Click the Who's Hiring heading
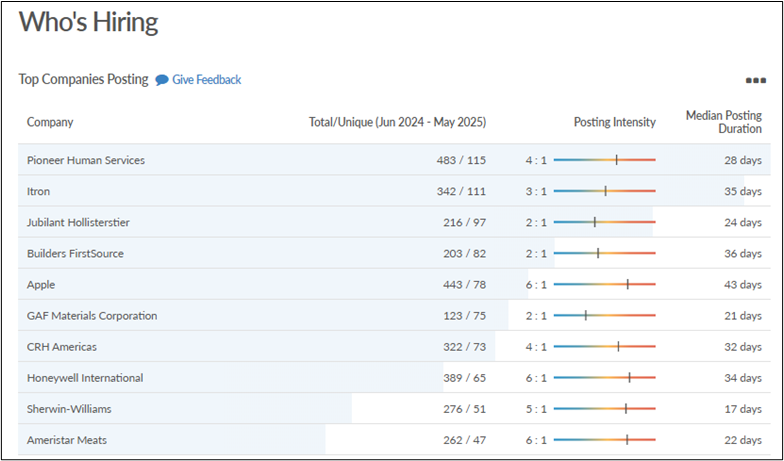This screenshot has width=784, height=461. pyautogui.click(x=88, y=22)
